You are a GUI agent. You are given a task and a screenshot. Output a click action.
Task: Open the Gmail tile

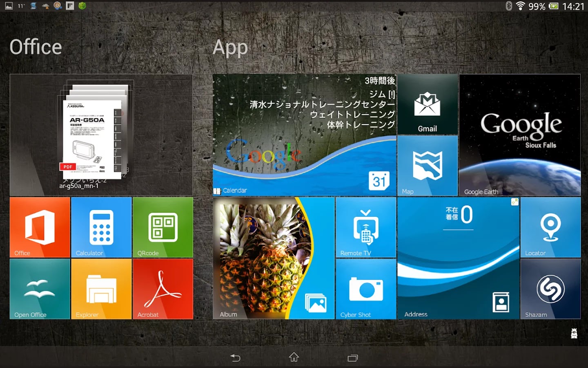tap(428, 104)
